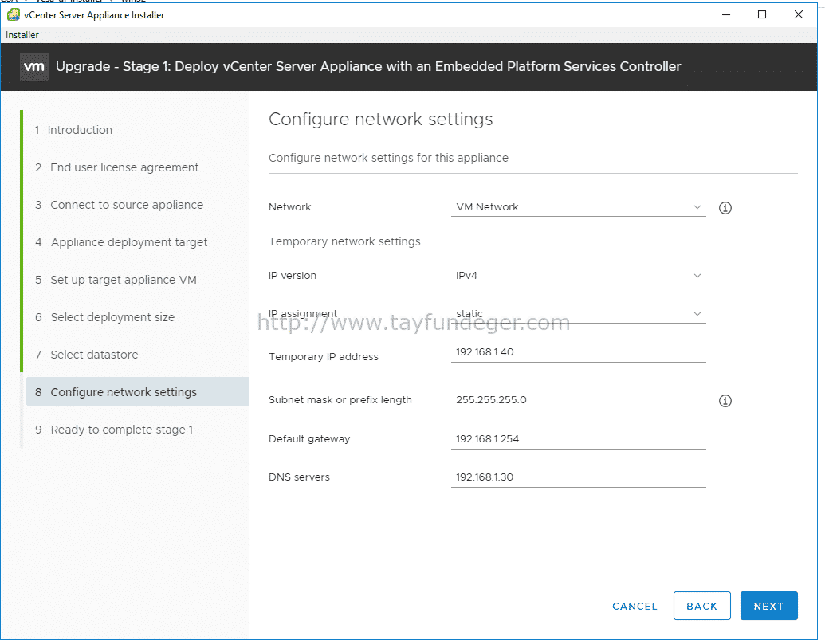
Task: Click the CANCEL button
Action: coord(634,606)
